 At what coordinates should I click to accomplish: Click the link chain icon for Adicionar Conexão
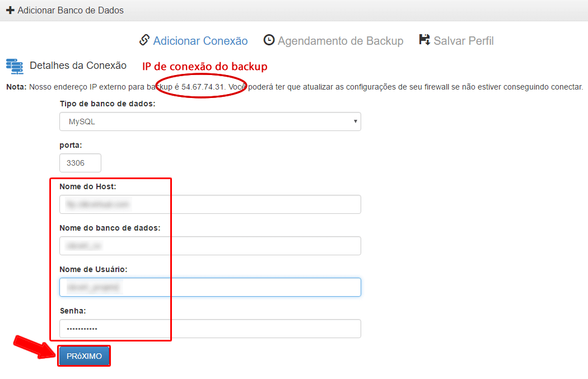tap(144, 40)
